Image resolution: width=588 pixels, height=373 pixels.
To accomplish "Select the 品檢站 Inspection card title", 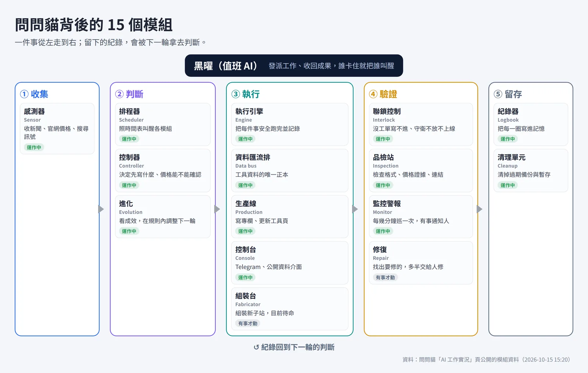I will click(x=383, y=157).
